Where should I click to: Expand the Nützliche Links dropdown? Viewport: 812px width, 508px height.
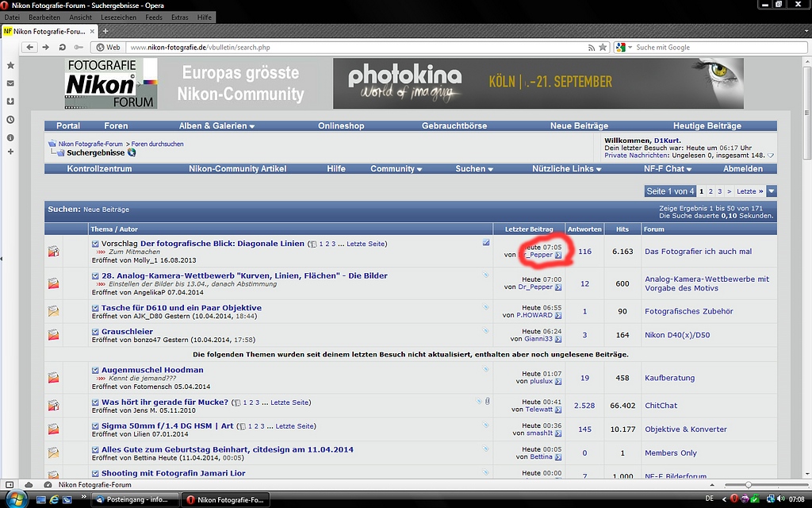[x=566, y=169]
